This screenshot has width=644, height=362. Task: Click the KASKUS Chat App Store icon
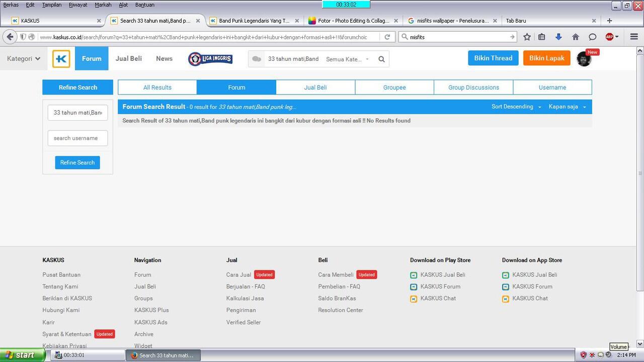pyautogui.click(x=506, y=299)
